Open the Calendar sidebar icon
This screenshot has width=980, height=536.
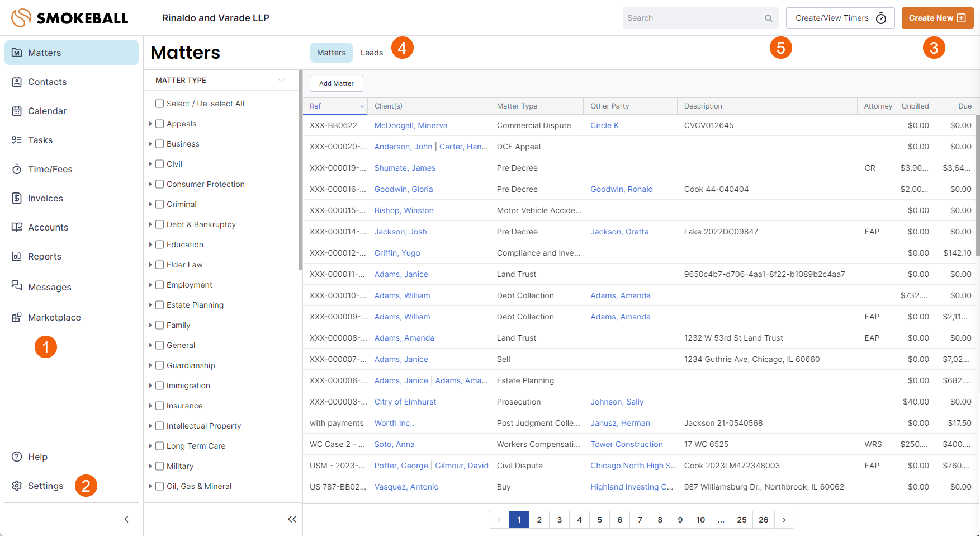(17, 111)
